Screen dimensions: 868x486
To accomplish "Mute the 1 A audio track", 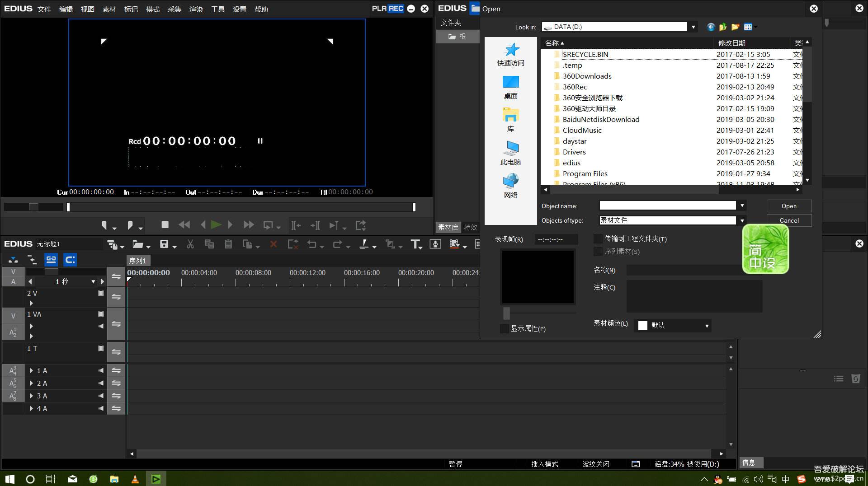I will pyautogui.click(x=101, y=371).
